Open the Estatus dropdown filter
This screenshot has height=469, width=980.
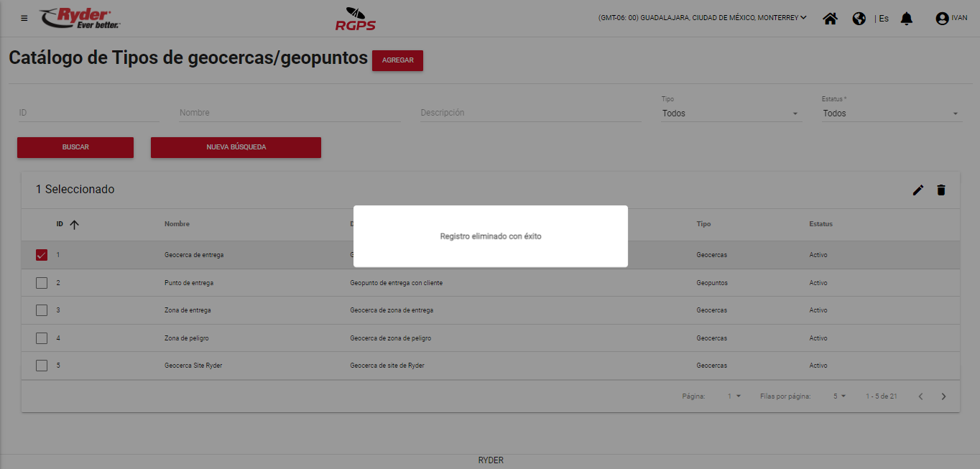pos(891,113)
